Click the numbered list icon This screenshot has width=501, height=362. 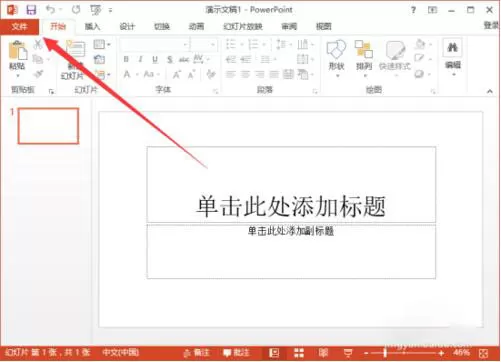point(253,44)
